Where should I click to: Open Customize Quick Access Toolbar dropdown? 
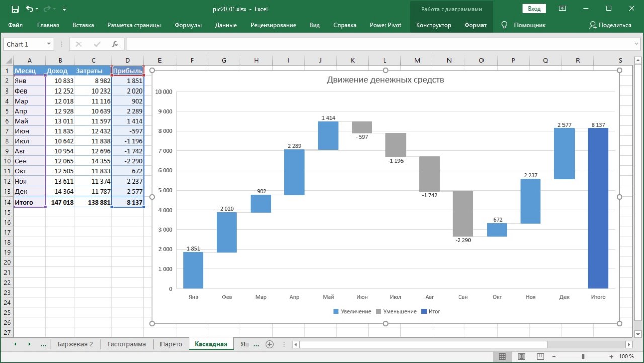65,9
